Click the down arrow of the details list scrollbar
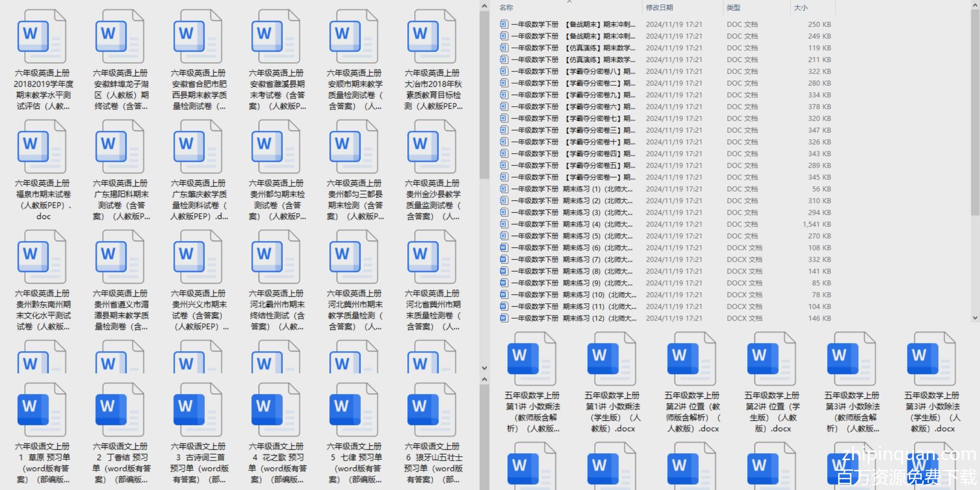The width and height of the screenshot is (980, 490). click(x=975, y=318)
